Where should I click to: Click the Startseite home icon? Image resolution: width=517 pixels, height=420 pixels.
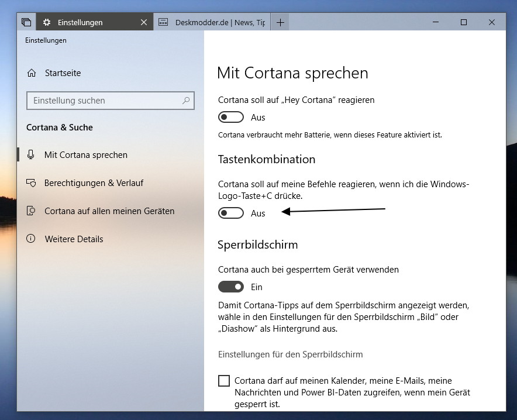coord(32,73)
